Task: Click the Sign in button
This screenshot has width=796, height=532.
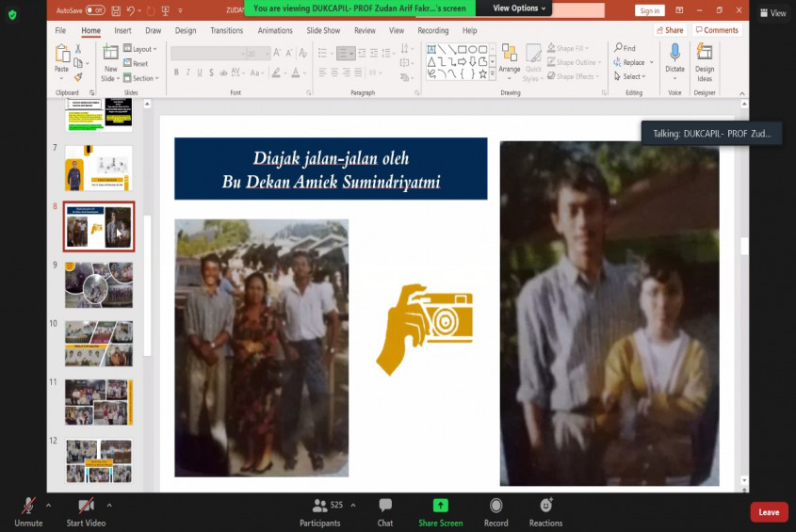Action: click(649, 10)
